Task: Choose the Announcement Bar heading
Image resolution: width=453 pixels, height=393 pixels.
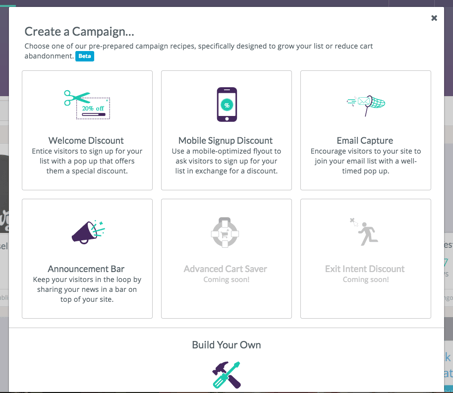Action: pos(86,269)
